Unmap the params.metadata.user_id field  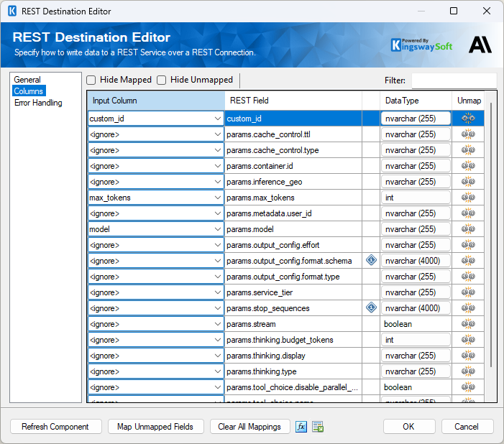click(468, 213)
